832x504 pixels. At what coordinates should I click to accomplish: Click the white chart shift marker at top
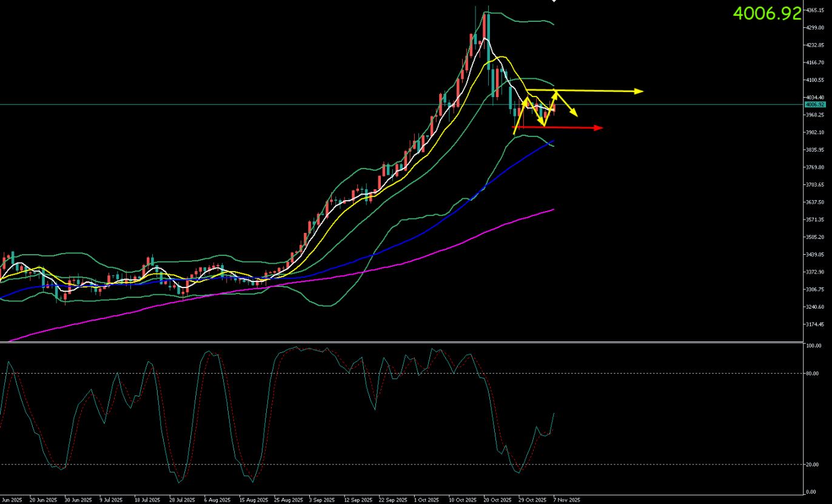click(x=553, y=1)
